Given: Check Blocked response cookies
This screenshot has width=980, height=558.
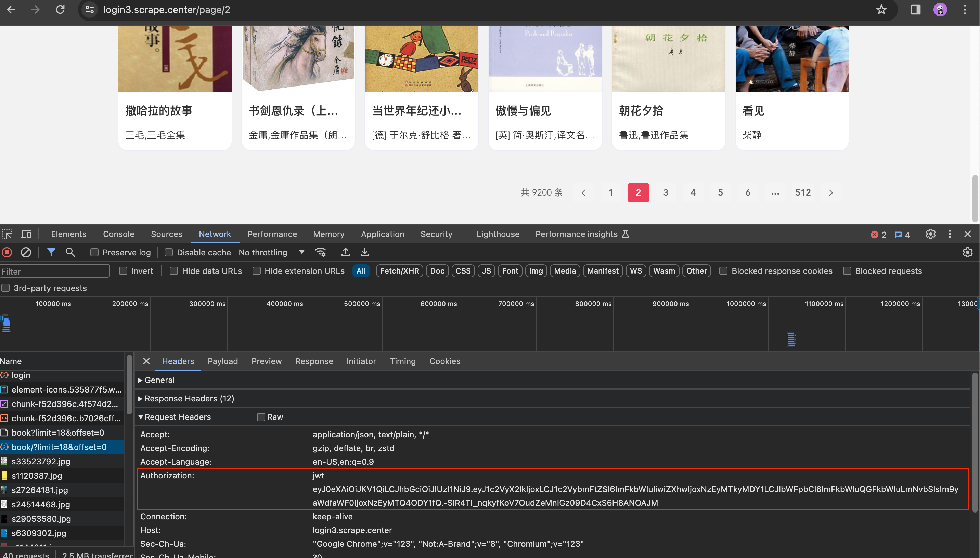Looking at the screenshot, I should coord(723,271).
